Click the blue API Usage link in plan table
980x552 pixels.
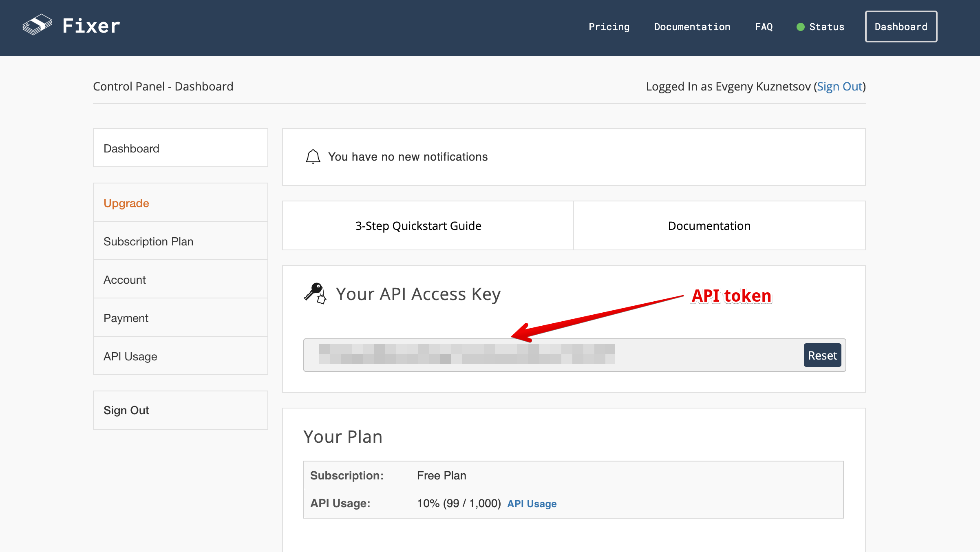pyautogui.click(x=532, y=504)
